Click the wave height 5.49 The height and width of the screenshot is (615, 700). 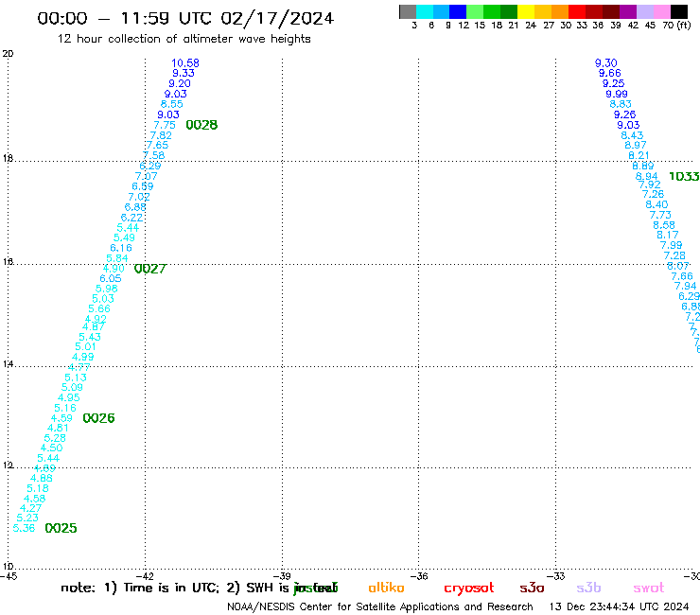click(124, 237)
